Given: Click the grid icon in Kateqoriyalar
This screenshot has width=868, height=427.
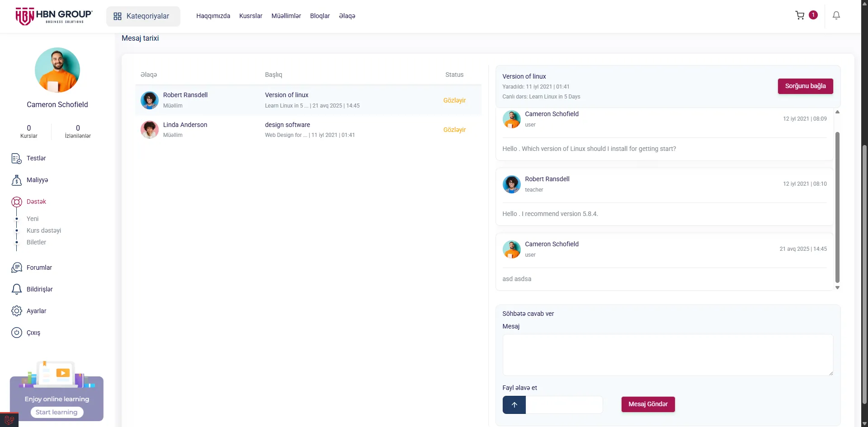Looking at the screenshot, I should coord(118,16).
